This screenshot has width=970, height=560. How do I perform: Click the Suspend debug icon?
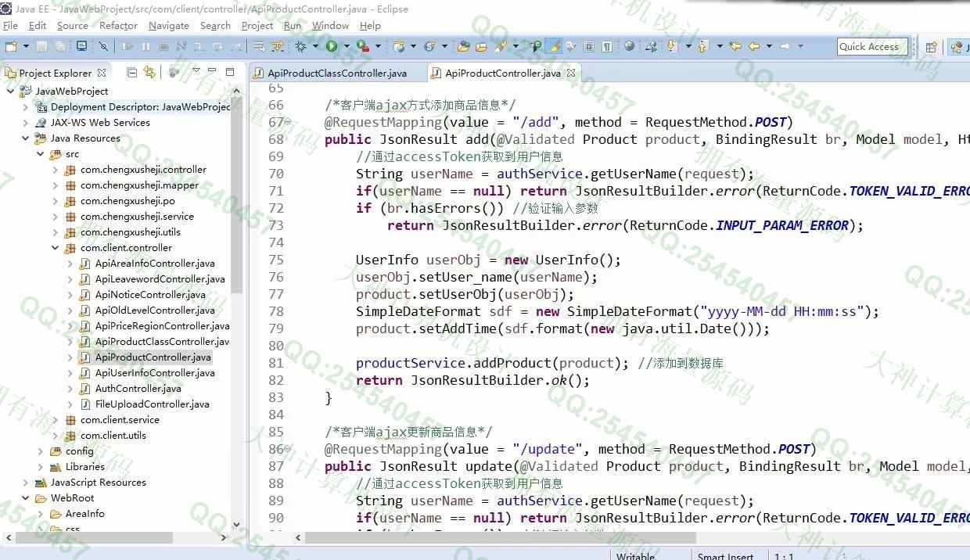point(145,47)
